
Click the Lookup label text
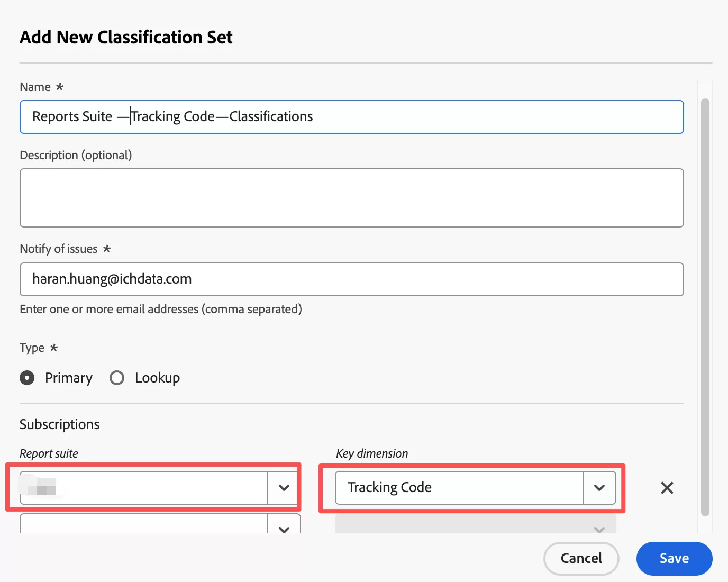click(157, 378)
